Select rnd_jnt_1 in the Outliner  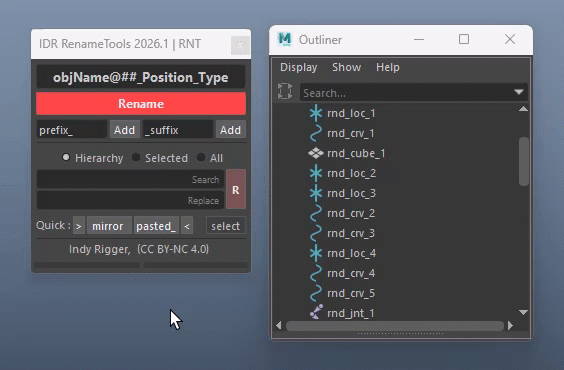pos(351,314)
